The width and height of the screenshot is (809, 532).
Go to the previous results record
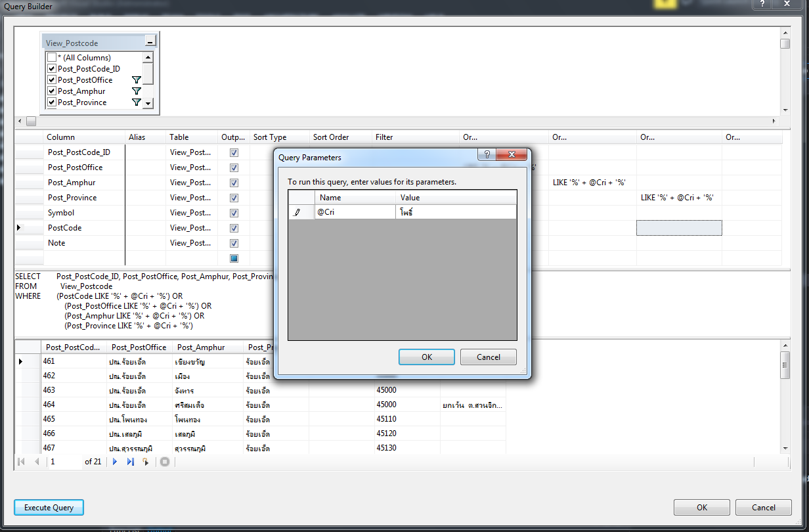[37, 462]
